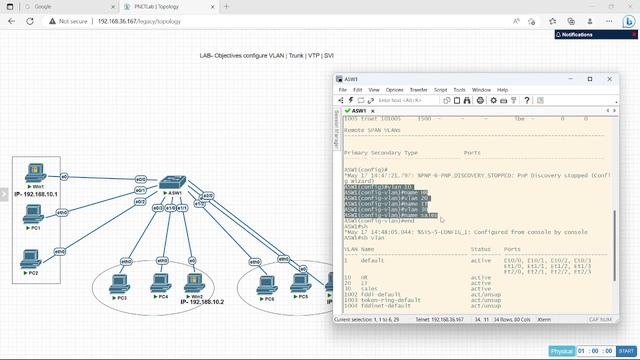Click the keymap editor icon beside gear
This screenshot has height=360, width=640.
[x=504, y=100]
